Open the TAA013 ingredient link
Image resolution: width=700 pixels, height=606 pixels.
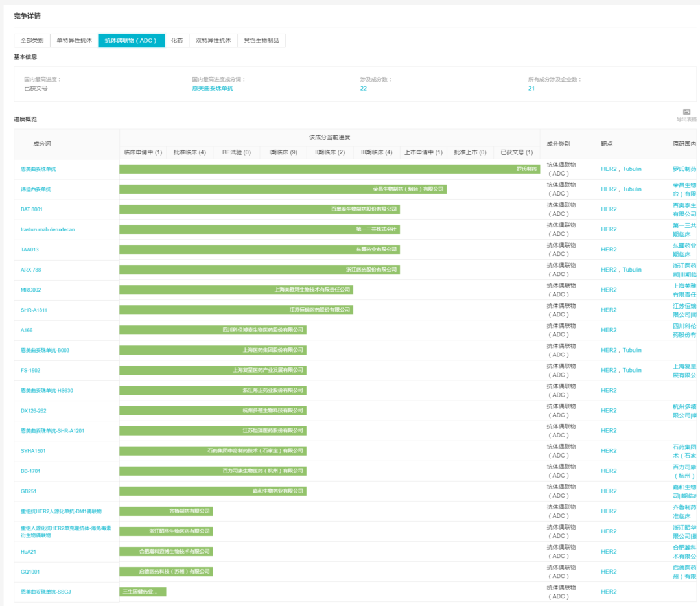(x=29, y=250)
